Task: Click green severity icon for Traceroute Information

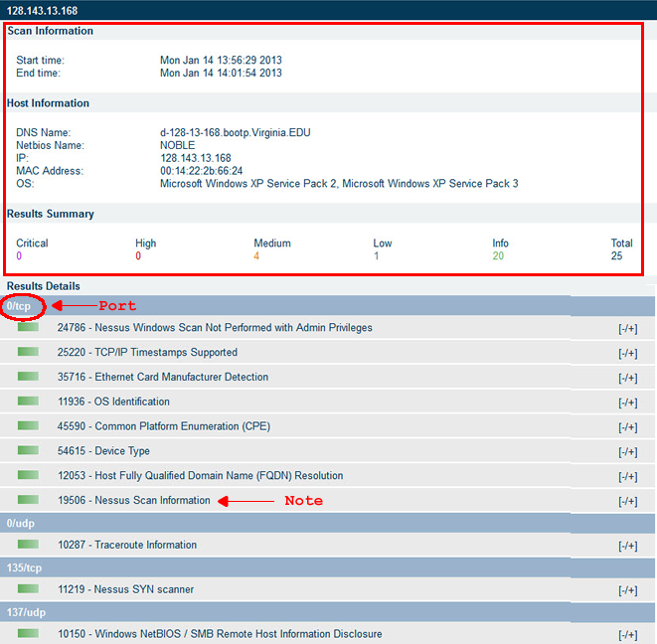Action: pos(28,545)
